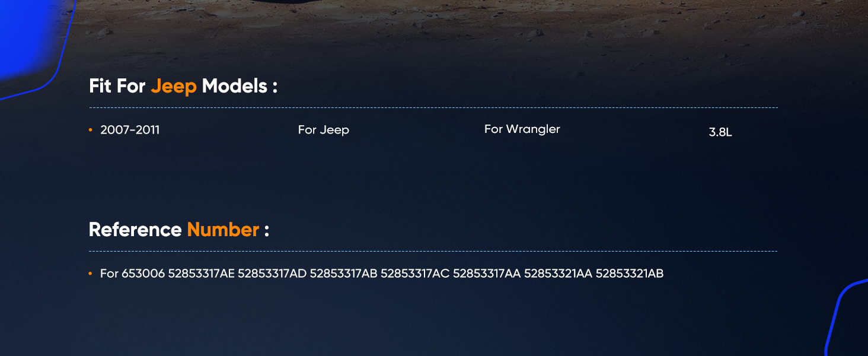This screenshot has width=868, height=356.
Task: Click the 3.8L engine size text
Action: pos(720,132)
